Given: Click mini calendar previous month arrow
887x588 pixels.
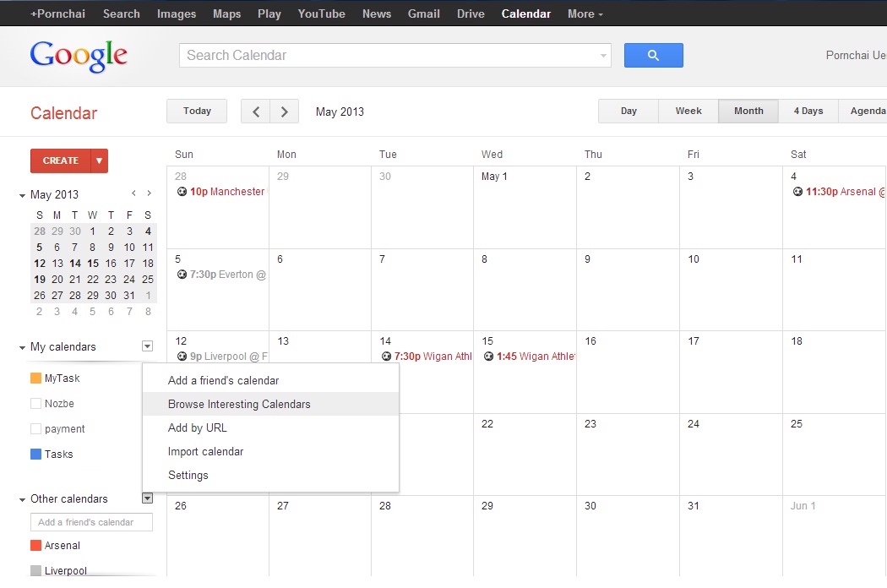Looking at the screenshot, I should [133, 193].
